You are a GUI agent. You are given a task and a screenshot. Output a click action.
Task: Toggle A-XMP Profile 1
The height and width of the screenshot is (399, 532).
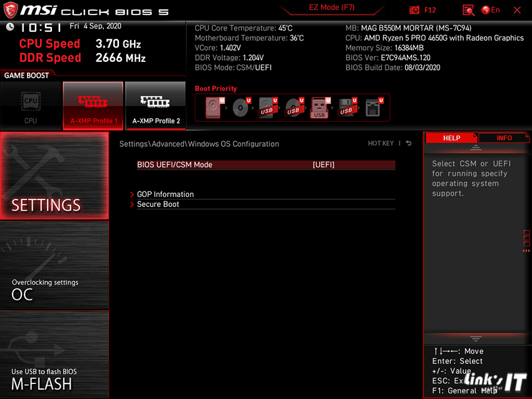(93, 106)
